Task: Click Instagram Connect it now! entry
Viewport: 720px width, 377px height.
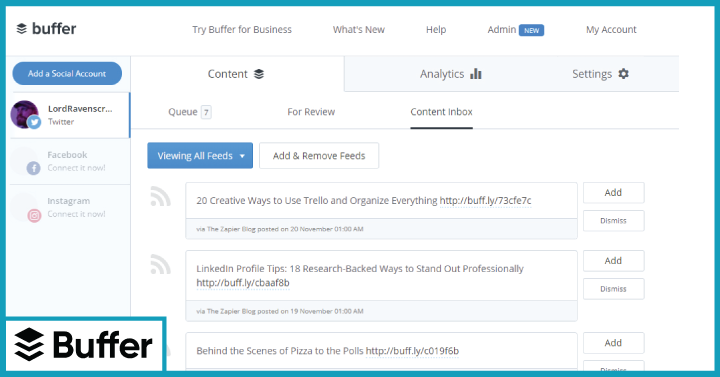Action: point(70,208)
